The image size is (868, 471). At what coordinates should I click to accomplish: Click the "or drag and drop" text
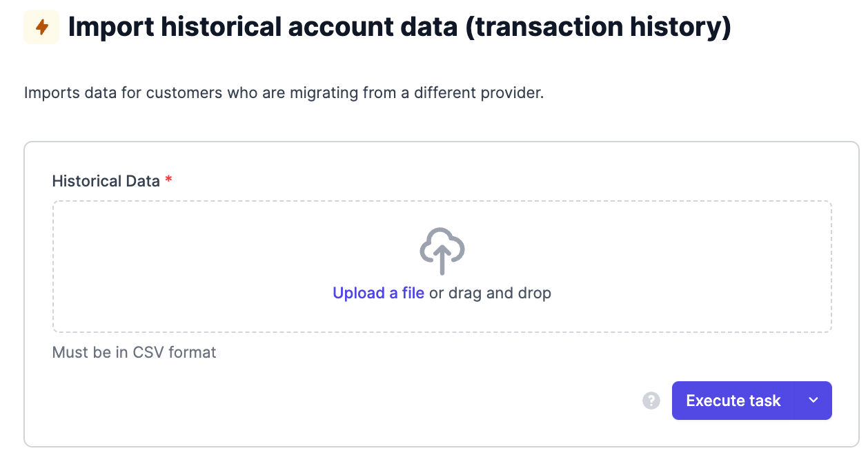pos(490,293)
